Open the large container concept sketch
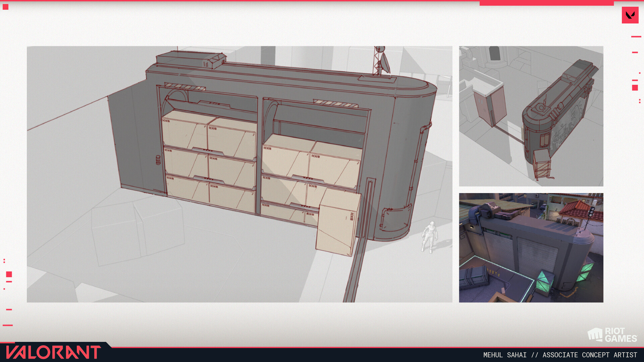The width and height of the screenshot is (644, 362). pos(239,174)
